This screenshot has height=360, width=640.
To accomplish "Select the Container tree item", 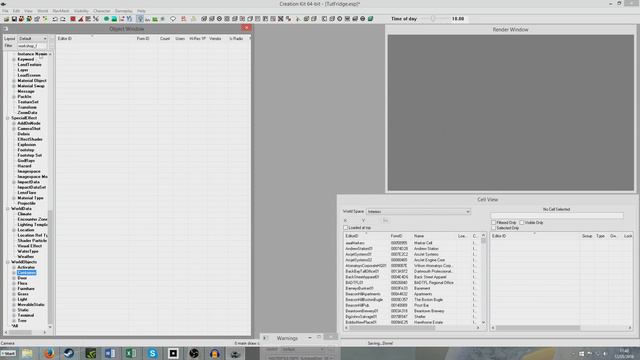I will point(27,273).
